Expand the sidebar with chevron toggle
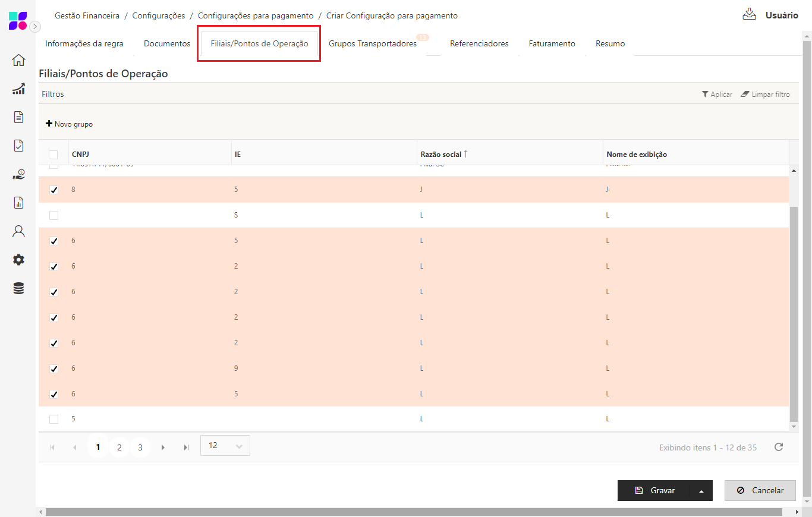812x517 pixels. (x=35, y=27)
